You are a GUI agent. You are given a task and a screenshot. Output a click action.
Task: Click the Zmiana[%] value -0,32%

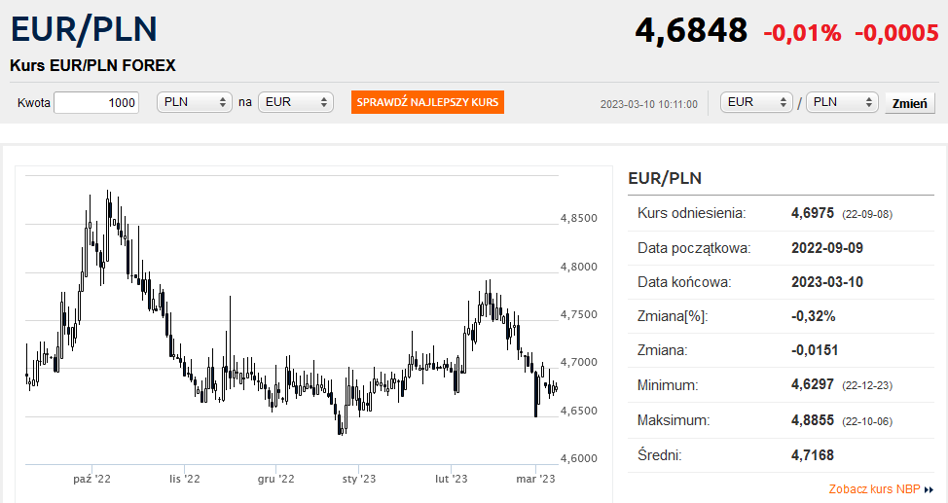(813, 316)
